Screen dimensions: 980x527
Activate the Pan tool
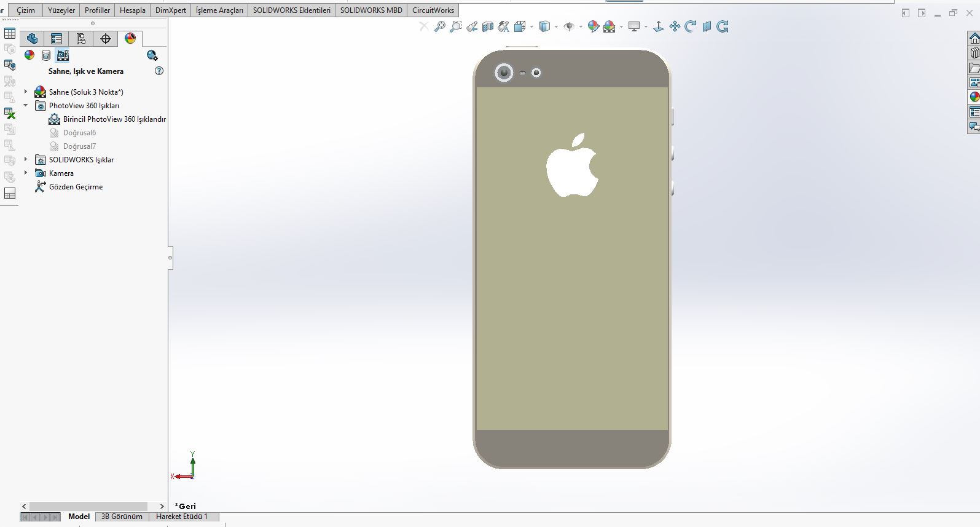[675, 26]
